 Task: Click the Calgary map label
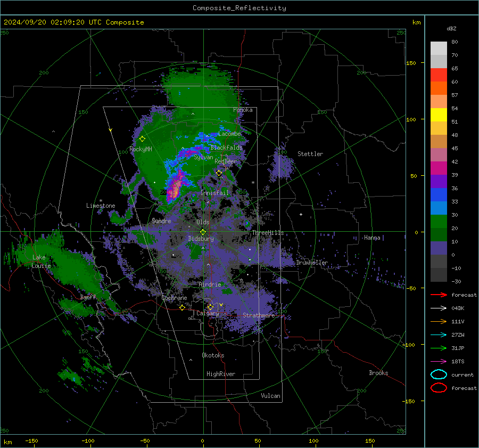click(x=208, y=313)
